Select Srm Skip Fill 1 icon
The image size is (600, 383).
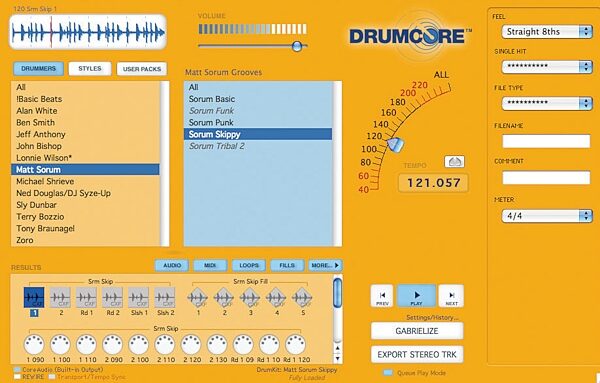click(198, 297)
